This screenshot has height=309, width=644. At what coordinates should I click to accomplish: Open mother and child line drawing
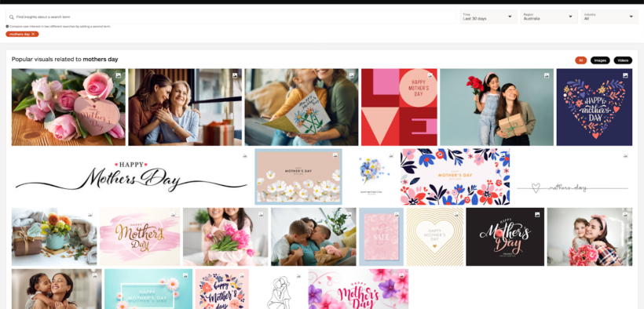[x=279, y=289]
